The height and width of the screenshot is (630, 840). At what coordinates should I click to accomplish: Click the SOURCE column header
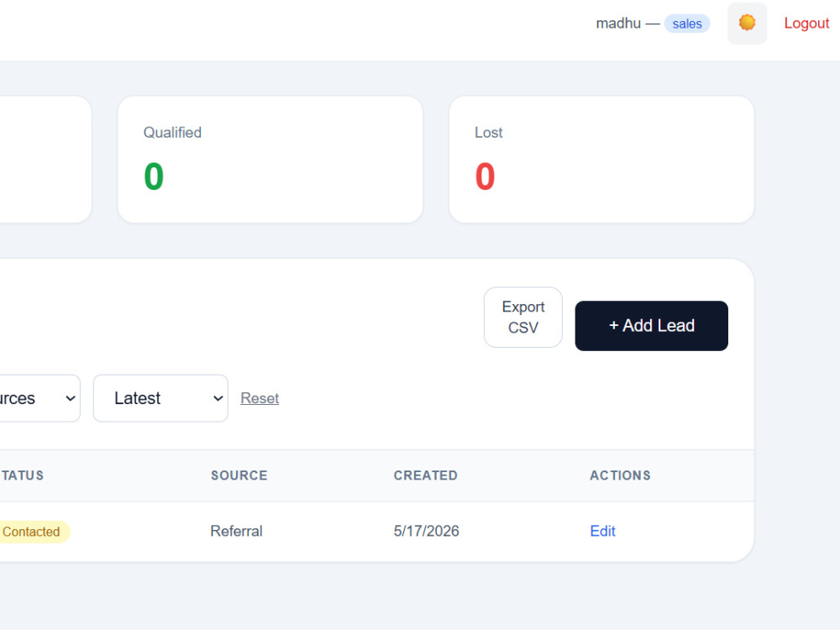[x=239, y=475]
